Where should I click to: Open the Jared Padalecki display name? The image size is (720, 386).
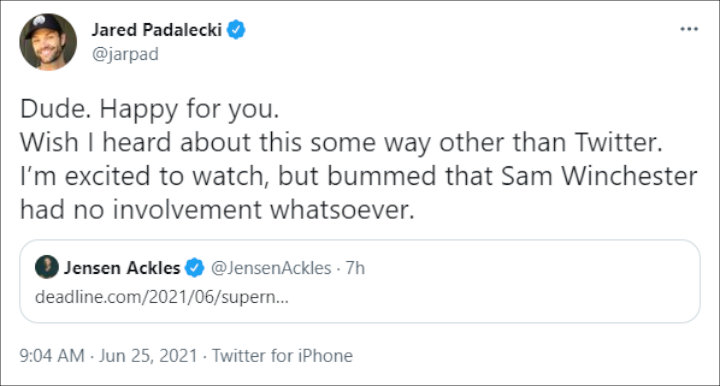157,30
